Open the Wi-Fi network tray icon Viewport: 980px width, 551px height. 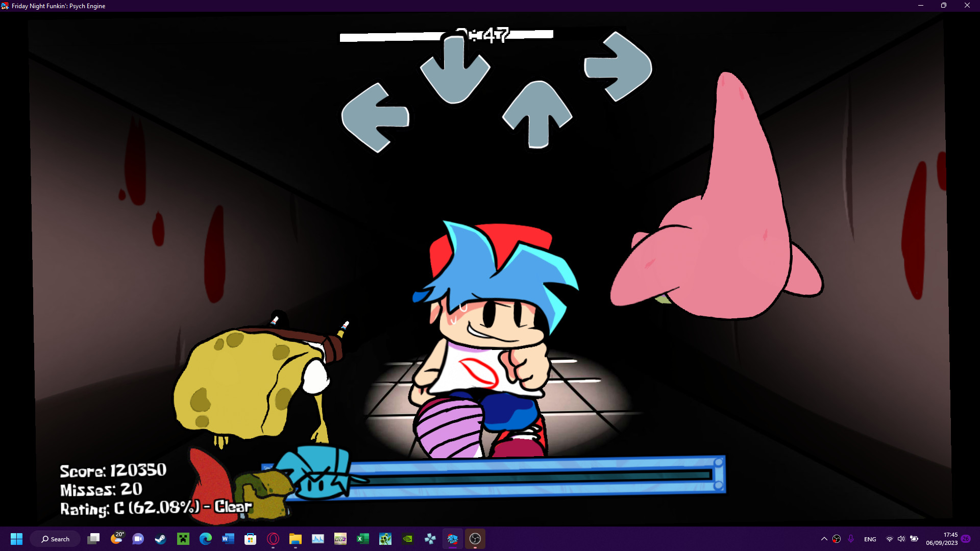point(890,539)
